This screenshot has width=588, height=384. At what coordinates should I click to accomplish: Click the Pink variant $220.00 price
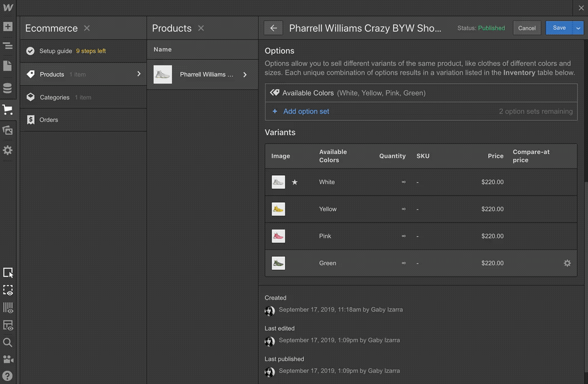tap(492, 236)
